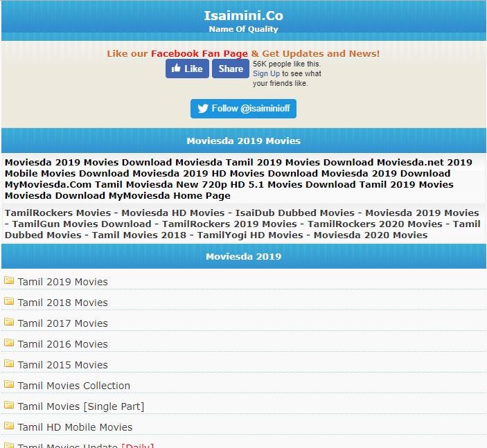Image resolution: width=487 pixels, height=448 pixels.
Task: Open the Moviesda 2020 Movies link
Action: (371, 235)
